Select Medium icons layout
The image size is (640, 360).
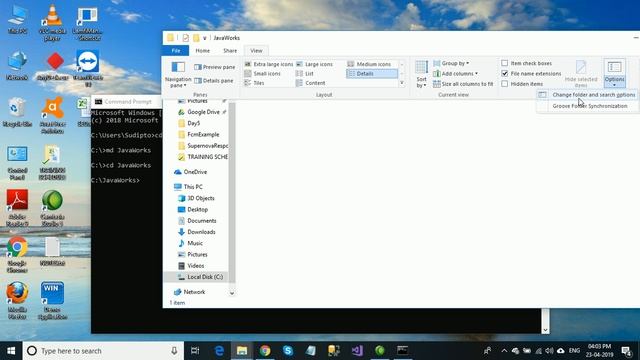pos(369,64)
